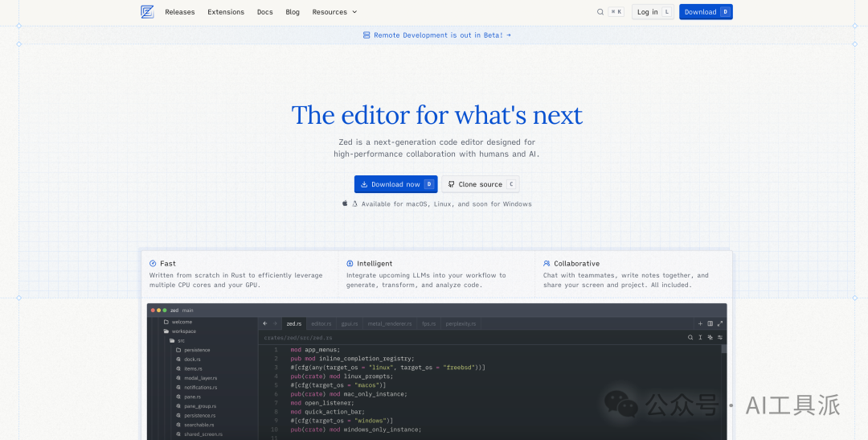Image resolution: width=868 pixels, height=440 pixels.
Task: Click the sparkle assist icon in editor toolbar
Action: (x=710, y=337)
